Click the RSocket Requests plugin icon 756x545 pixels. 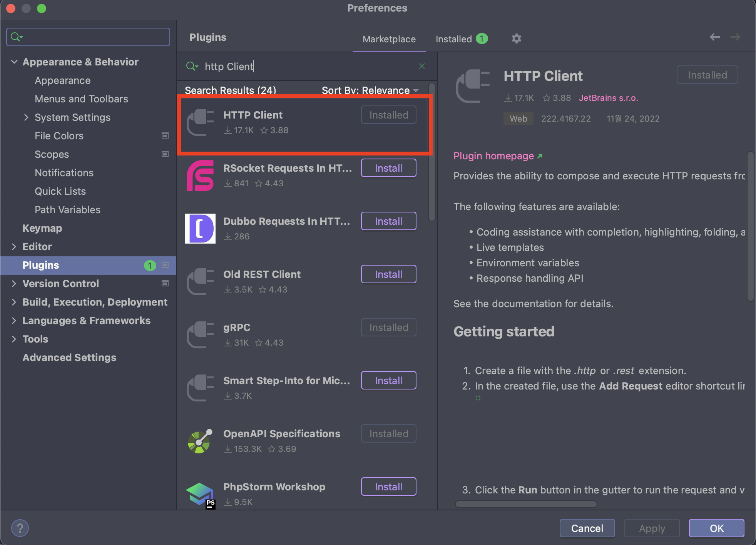coord(200,176)
